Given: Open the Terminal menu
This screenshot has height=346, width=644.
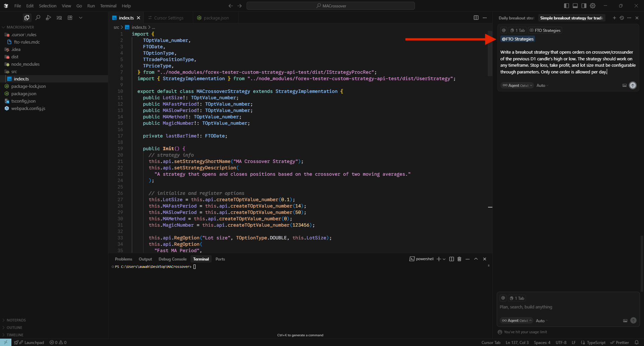Looking at the screenshot, I should coord(108,6).
